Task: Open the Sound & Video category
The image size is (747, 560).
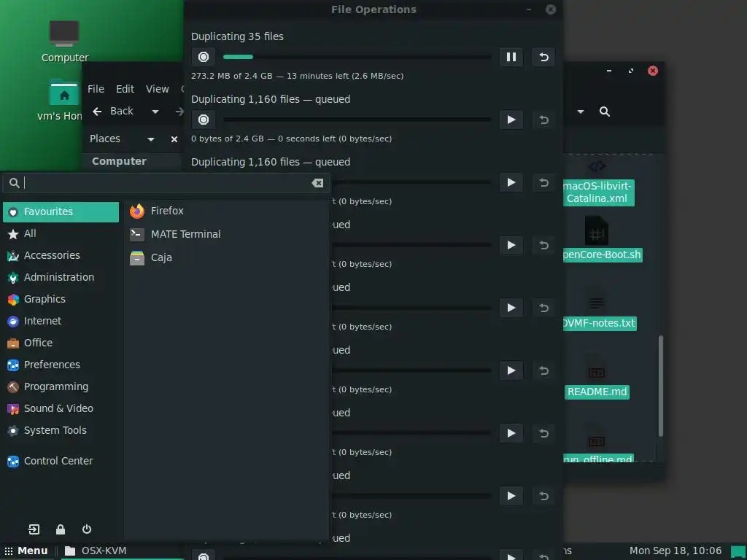Action: tap(61, 409)
